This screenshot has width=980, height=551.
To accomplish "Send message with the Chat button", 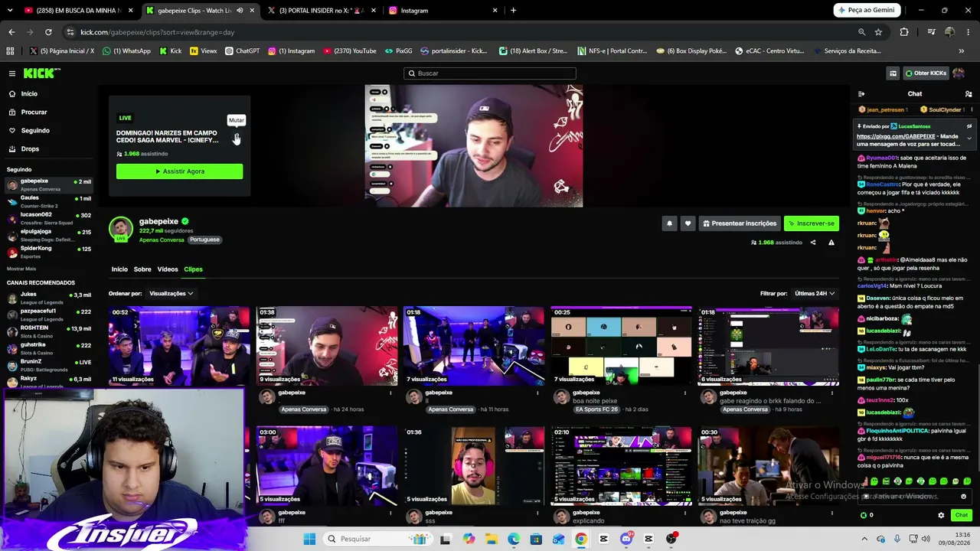I will [x=962, y=515].
